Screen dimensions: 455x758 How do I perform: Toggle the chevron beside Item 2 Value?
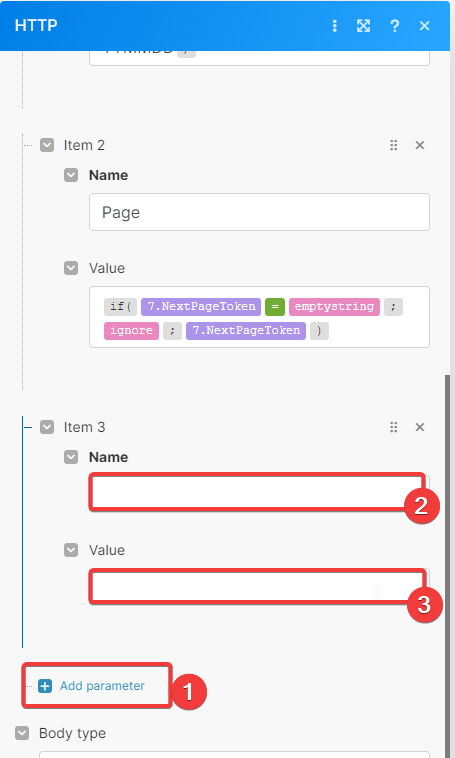(x=71, y=268)
